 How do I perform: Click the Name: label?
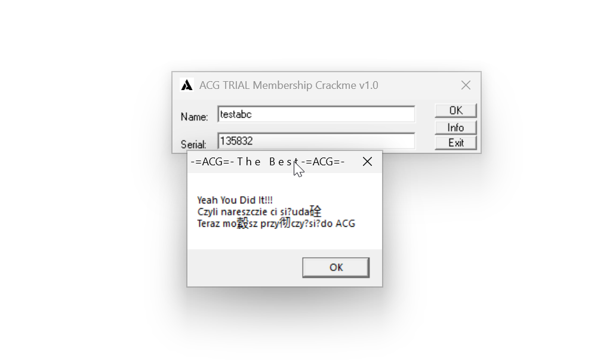194,117
